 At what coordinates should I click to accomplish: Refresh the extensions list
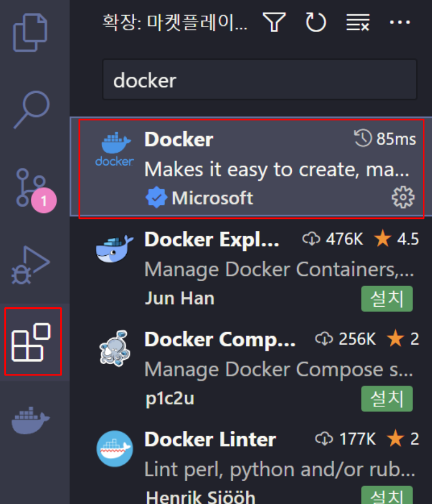click(x=316, y=22)
